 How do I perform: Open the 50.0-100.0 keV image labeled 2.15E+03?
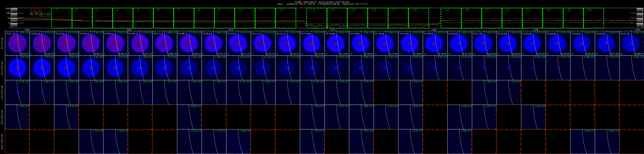point(91,141)
